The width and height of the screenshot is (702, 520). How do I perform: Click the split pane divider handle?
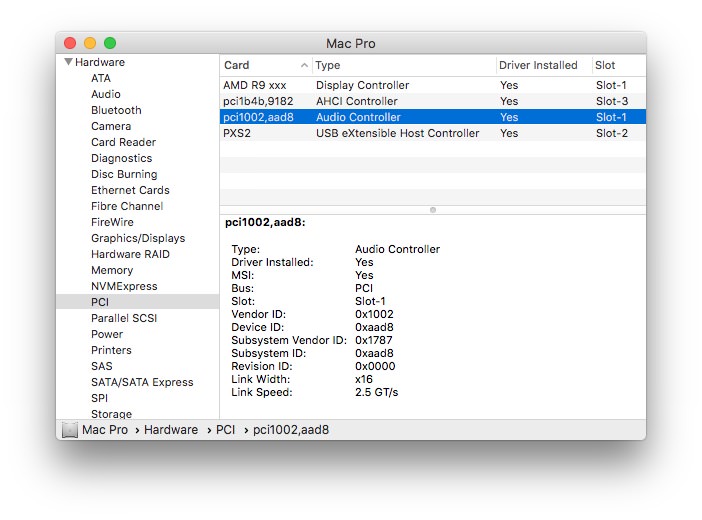(432, 210)
